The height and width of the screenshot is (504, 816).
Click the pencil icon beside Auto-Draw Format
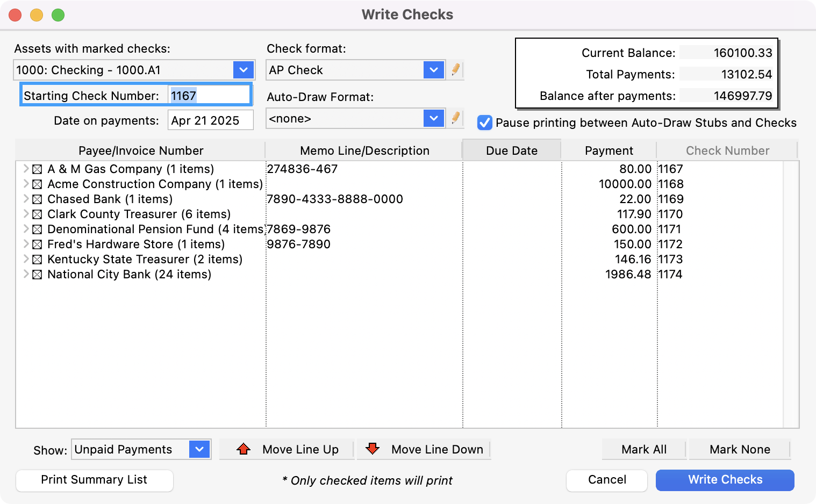pyautogui.click(x=455, y=118)
